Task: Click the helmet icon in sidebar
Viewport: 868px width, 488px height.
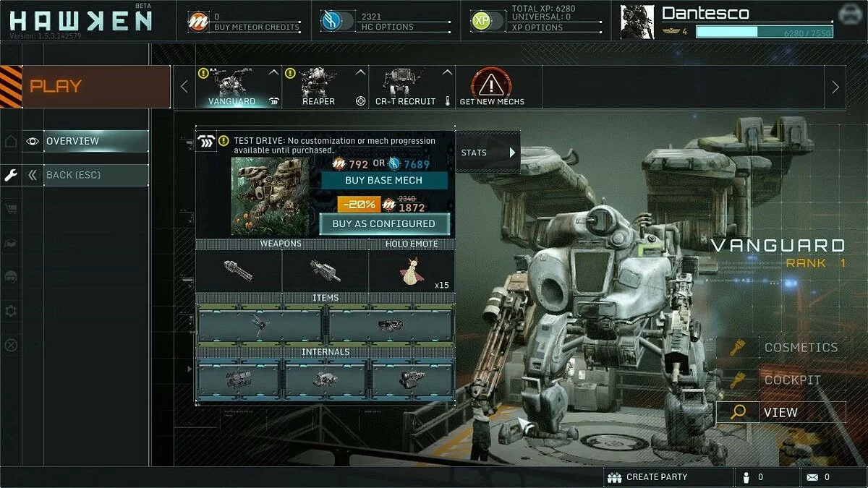Action: point(11,277)
